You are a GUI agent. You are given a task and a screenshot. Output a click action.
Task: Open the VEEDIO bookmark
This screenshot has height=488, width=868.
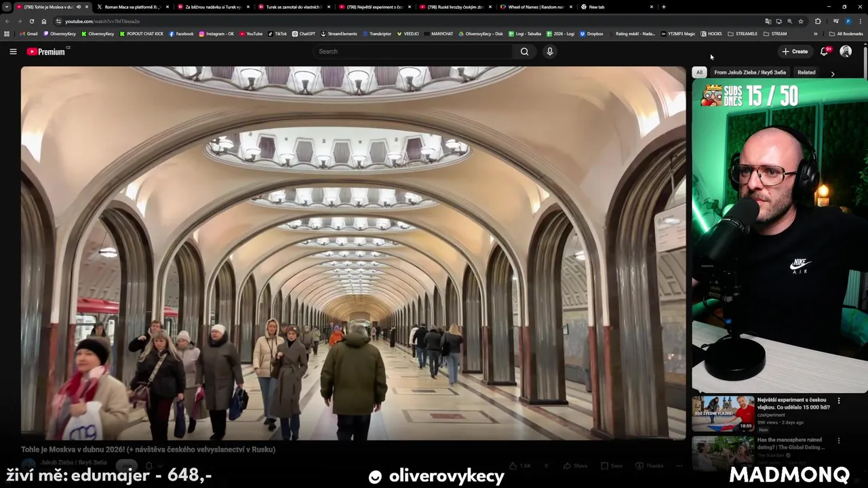click(x=408, y=34)
